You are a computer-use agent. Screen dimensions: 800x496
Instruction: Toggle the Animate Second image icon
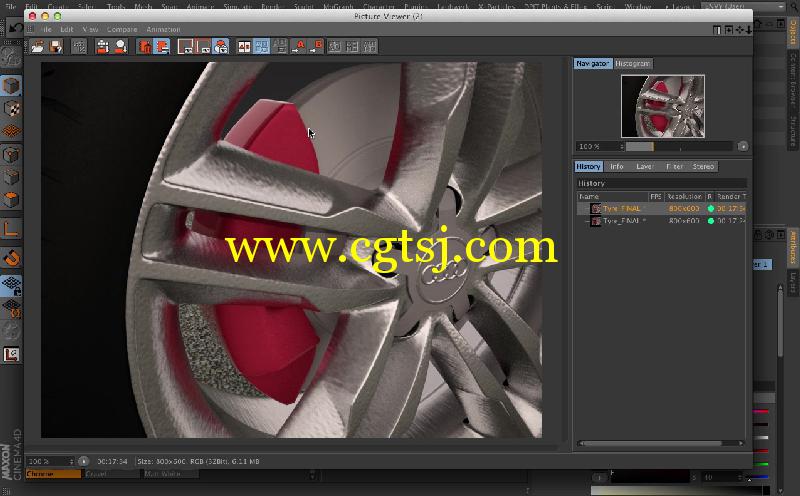334,47
